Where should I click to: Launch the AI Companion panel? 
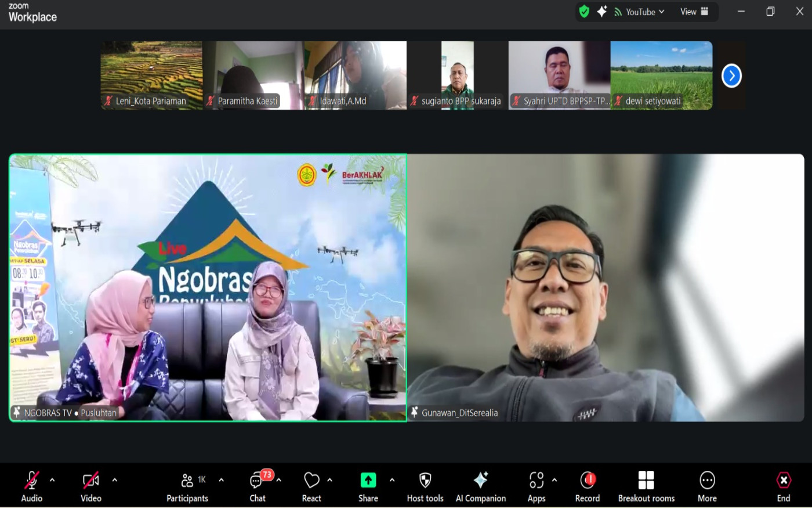coord(480,485)
